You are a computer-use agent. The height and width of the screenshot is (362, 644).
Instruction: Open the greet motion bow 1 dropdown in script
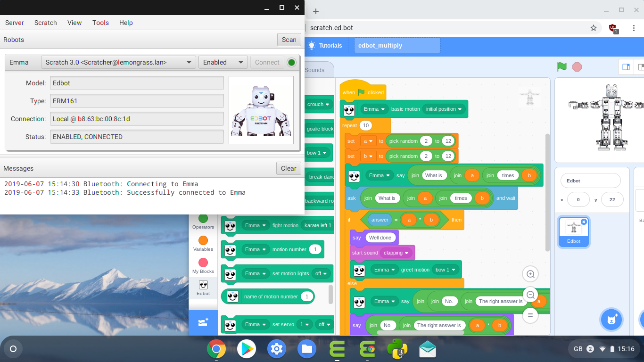(x=446, y=270)
